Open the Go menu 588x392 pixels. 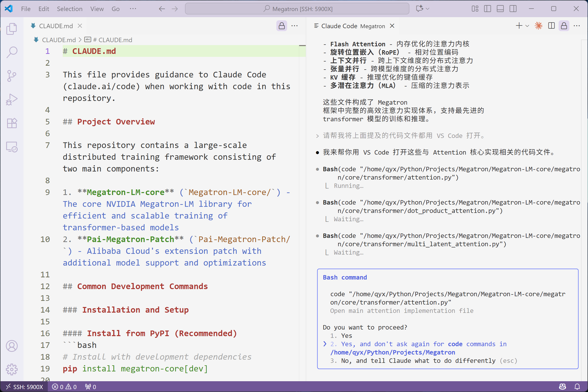click(x=115, y=9)
